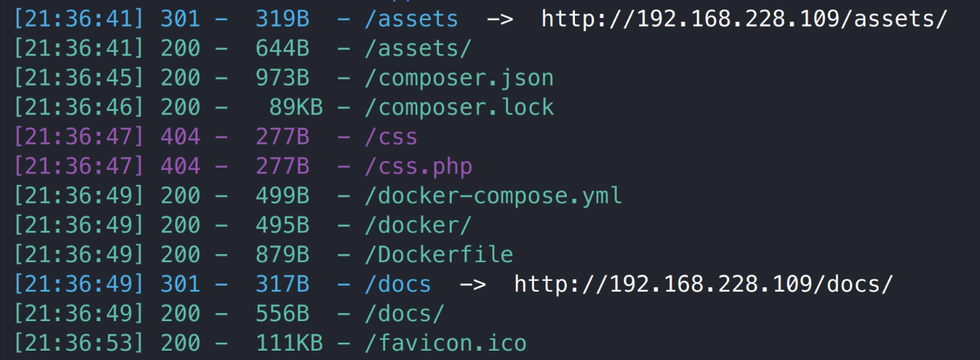Image resolution: width=980 pixels, height=360 pixels.
Task: Click the 89KB size value
Action: coord(296,107)
